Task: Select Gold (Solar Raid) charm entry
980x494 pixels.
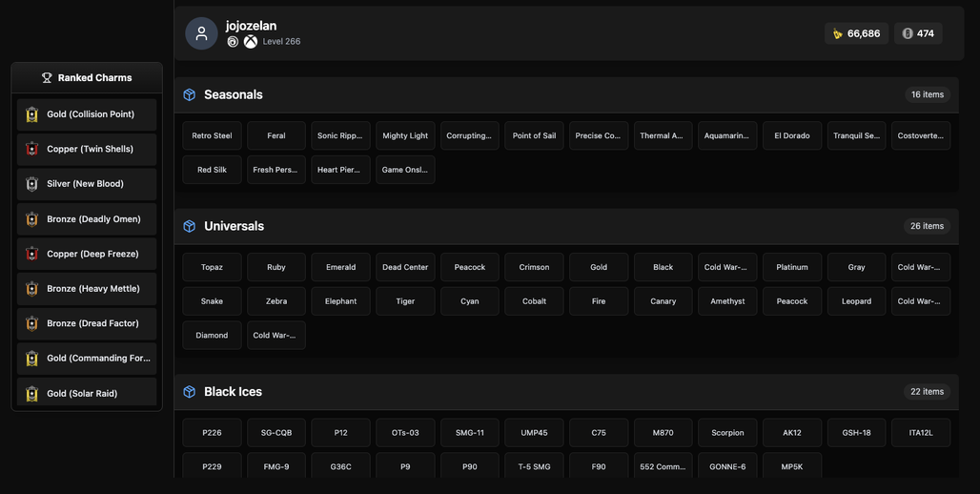Action: tap(87, 393)
